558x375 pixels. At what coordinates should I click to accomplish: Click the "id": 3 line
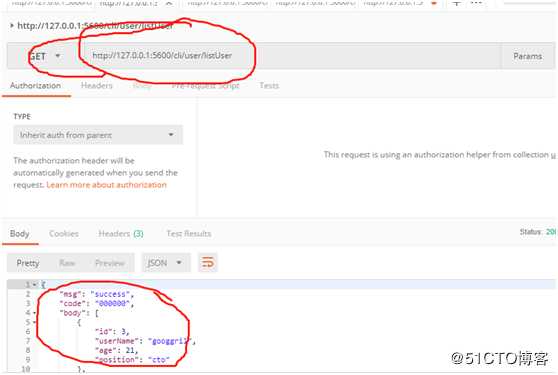pos(112,332)
